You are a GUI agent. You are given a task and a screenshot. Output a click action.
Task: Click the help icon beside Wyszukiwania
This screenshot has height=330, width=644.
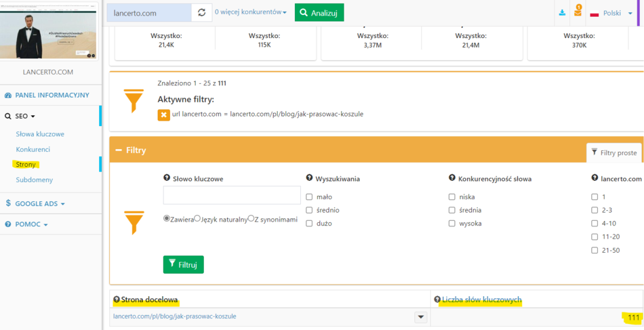click(309, 178)
